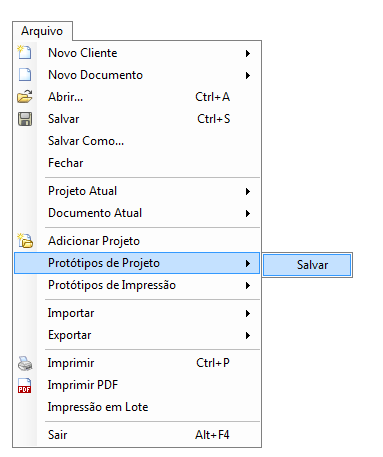Click the highlighted Protótipos de Projeto entry
The height and width of the screenshot is (457, 383).
coord(137,263)
